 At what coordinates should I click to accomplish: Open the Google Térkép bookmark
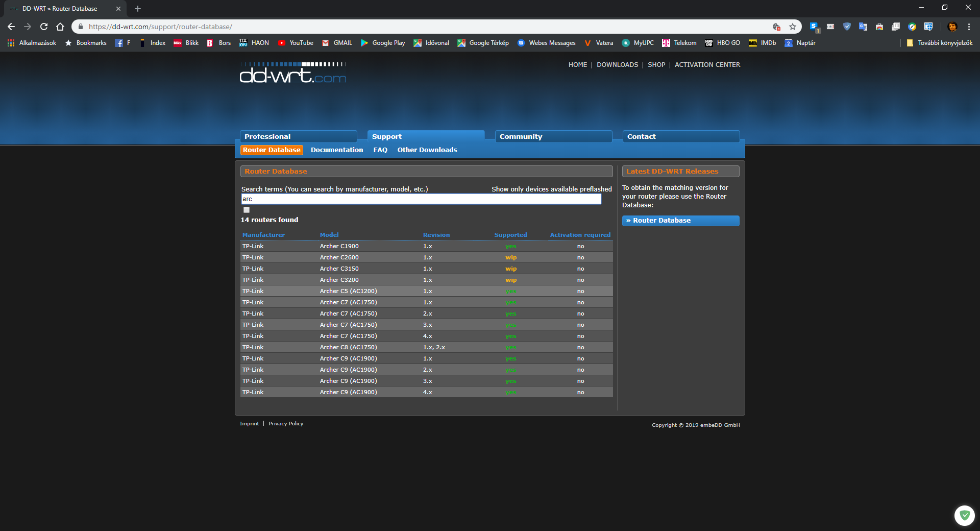pyautogui.click(x=483, y=43)
